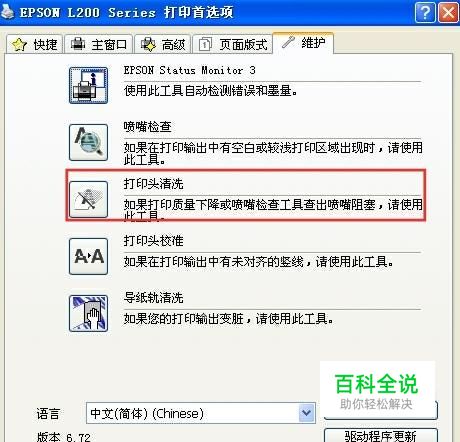This screenshot has width=460, height=442.
Task: Close the print preferences dialog
Action: (448, 13)
